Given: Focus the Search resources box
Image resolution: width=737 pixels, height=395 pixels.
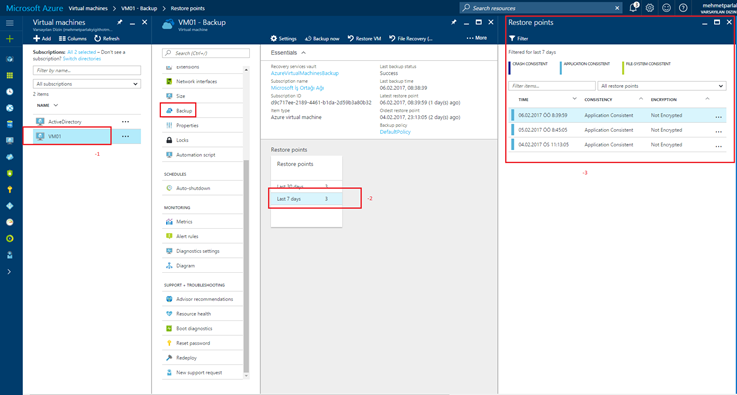Looking at the screenshot, I should click(x=542, y=8).
